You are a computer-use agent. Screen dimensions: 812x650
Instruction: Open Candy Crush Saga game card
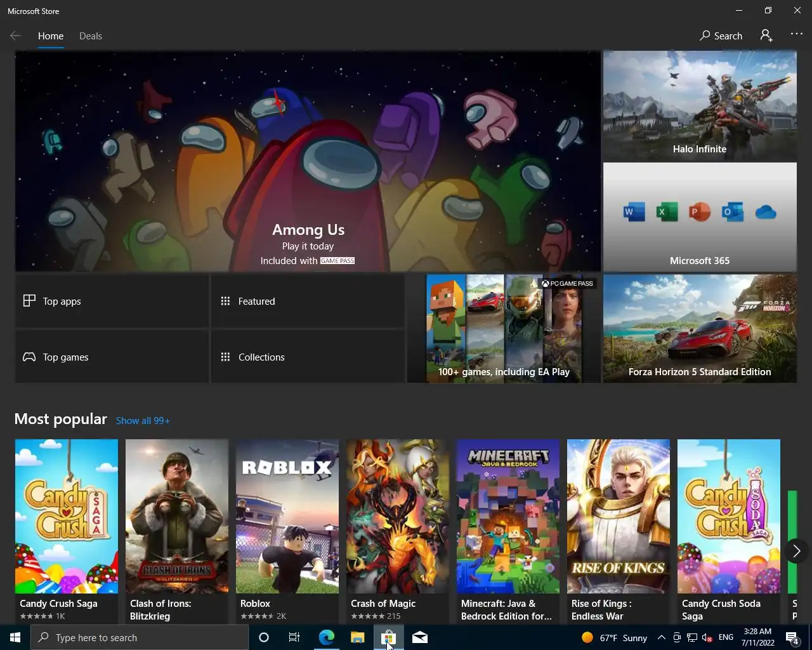pyautogui.click(x=67, y=531)
